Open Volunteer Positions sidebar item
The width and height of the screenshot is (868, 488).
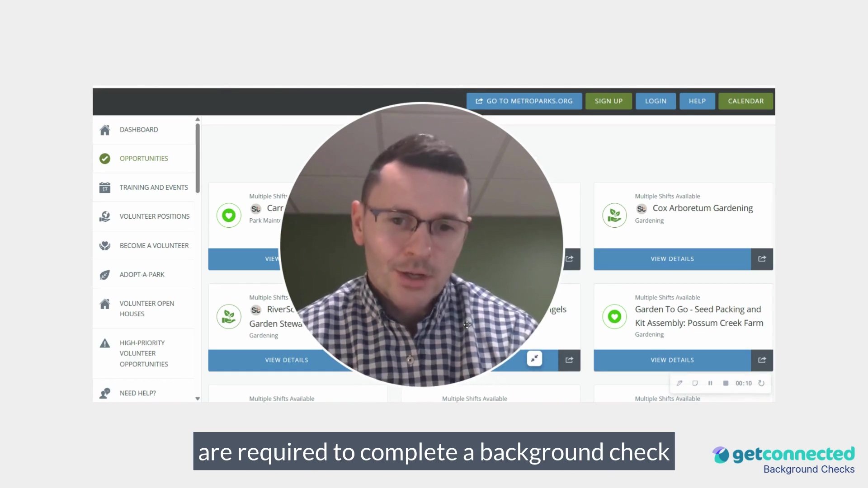click(x=154, y=216)
